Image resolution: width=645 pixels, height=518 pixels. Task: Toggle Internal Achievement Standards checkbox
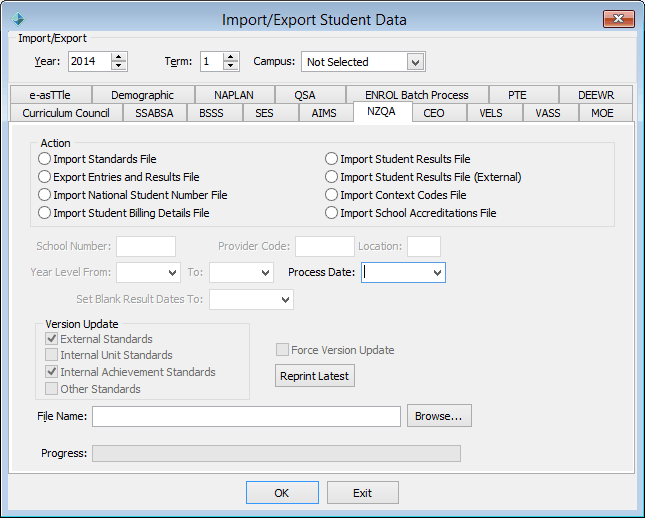pyautogui.click(x=51, y=372)
